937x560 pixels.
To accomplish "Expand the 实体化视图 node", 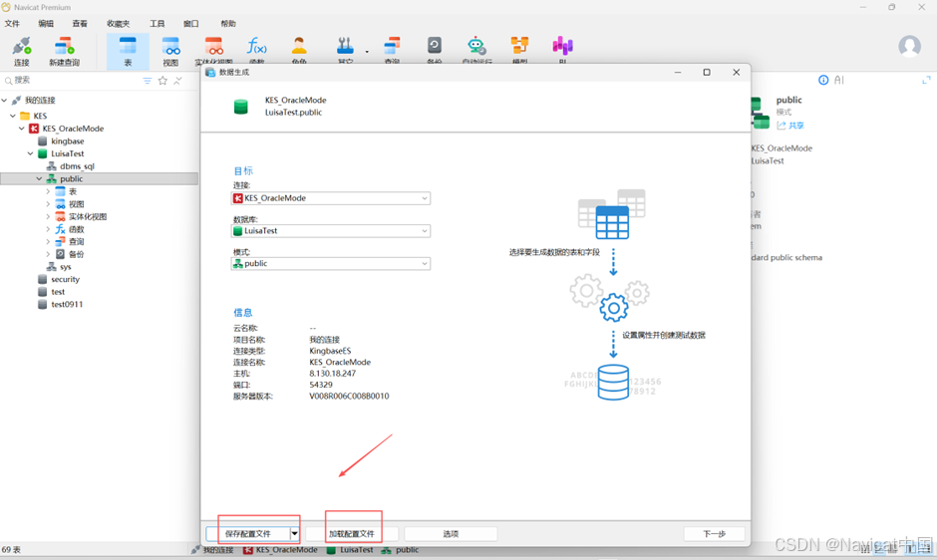I will tap(49, 216).
